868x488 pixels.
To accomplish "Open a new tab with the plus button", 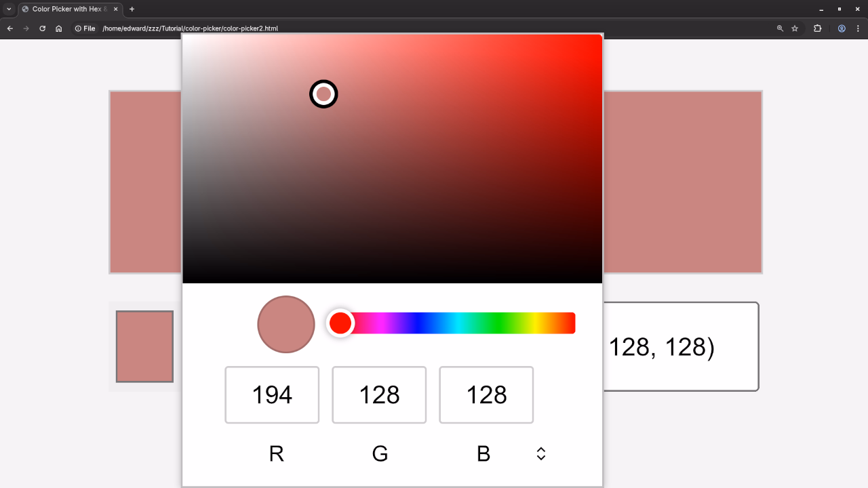I will pyautogui.click(x=132, y=9).
